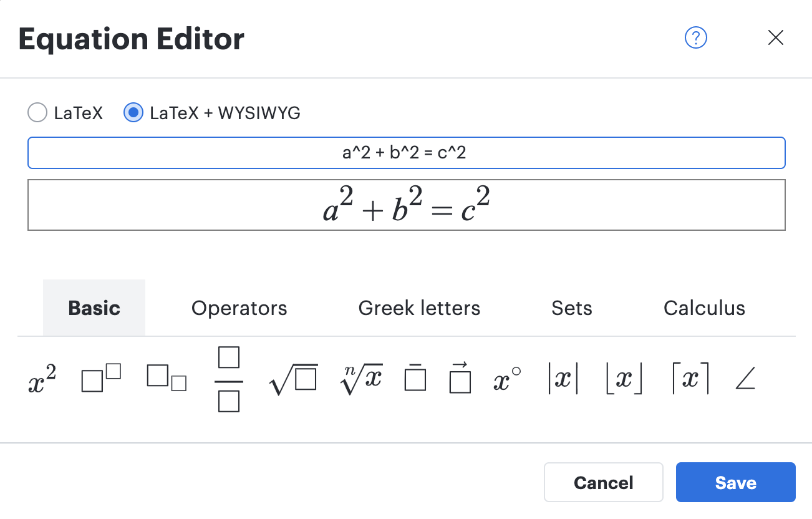
Task: Open the Greek letters tab
Action: point(419,308)
